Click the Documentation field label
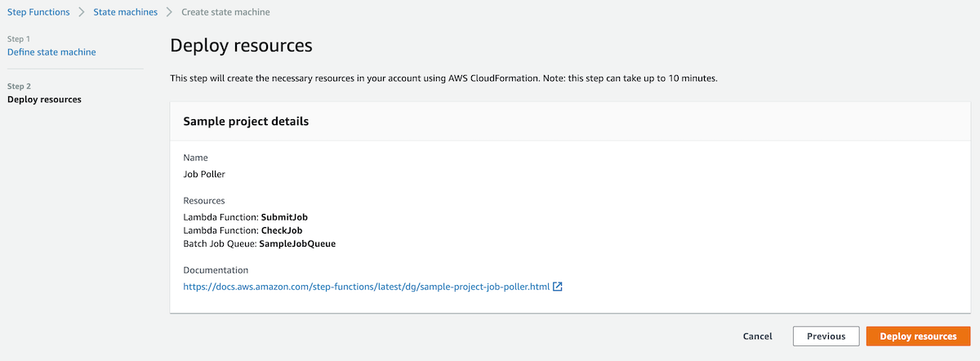The width and height of the screenshot is (980, 361). tap(216, 270)
